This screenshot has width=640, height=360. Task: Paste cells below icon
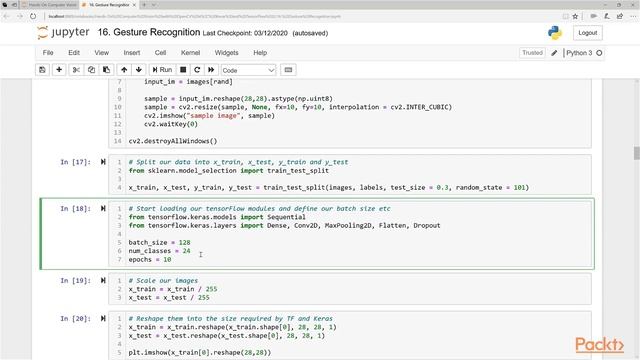point(107,70)
